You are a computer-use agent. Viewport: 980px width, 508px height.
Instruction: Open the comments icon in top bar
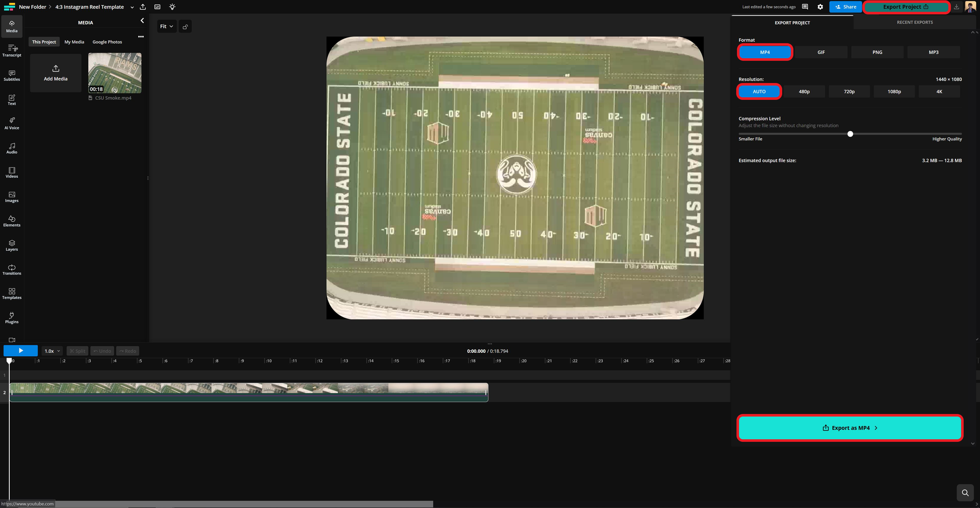click(805, 7)
